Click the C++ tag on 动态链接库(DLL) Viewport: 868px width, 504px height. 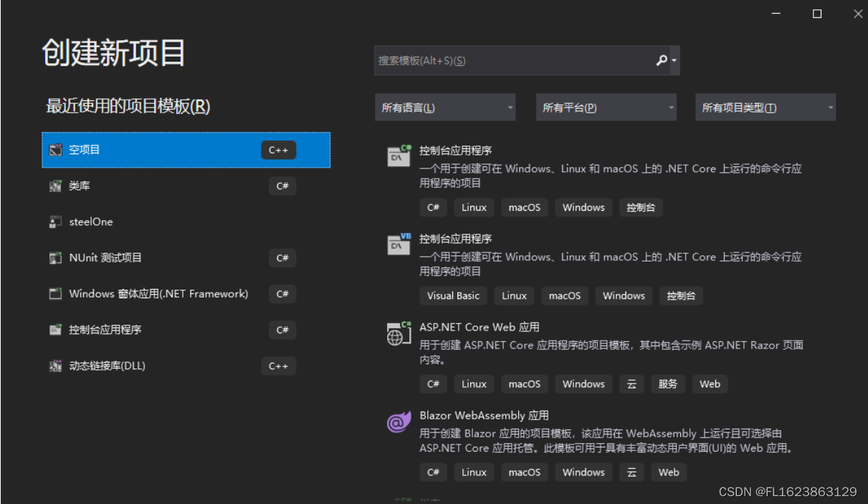278,366
